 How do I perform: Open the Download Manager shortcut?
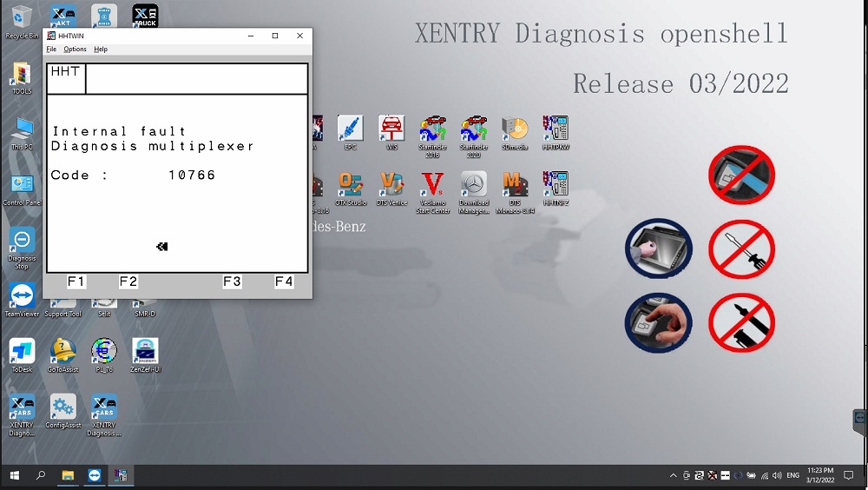point(473,192)
